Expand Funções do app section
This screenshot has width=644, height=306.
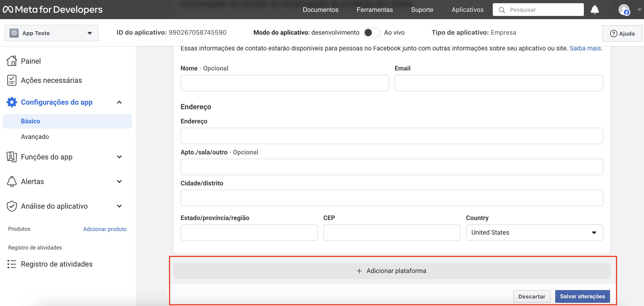[x=119, y=157]
